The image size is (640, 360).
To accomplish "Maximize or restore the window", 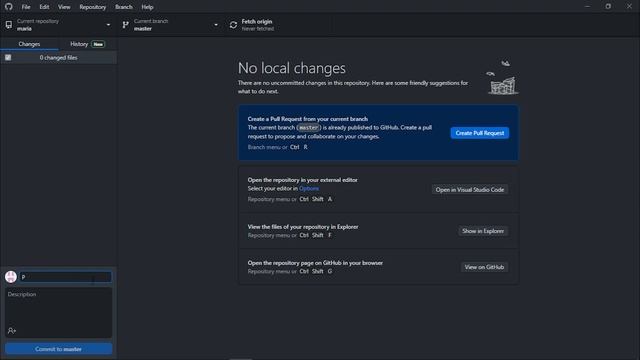I will pyautogui.click(x=608, y=7).
